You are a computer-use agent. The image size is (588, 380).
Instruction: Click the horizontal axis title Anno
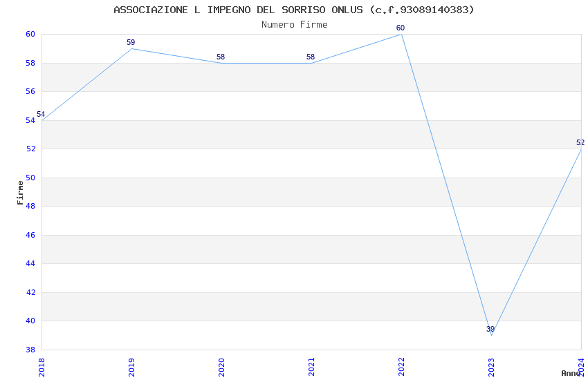click(x=571, y=373)
